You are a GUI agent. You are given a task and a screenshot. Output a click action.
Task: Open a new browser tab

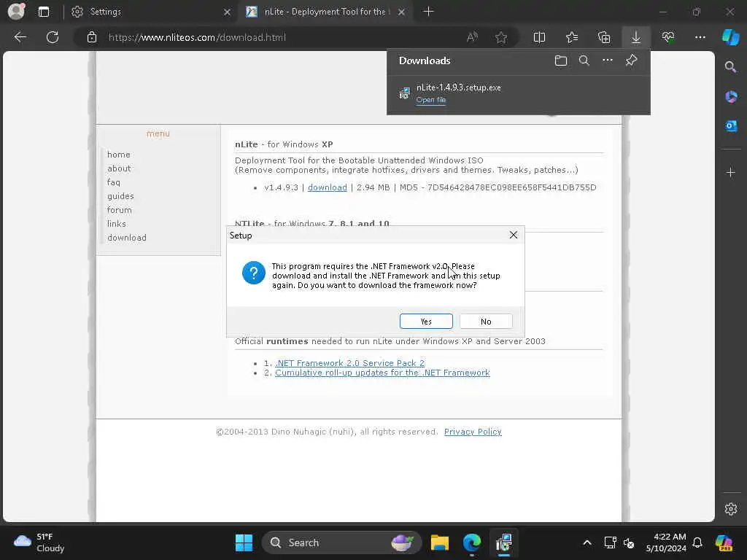tap(428, 12)
